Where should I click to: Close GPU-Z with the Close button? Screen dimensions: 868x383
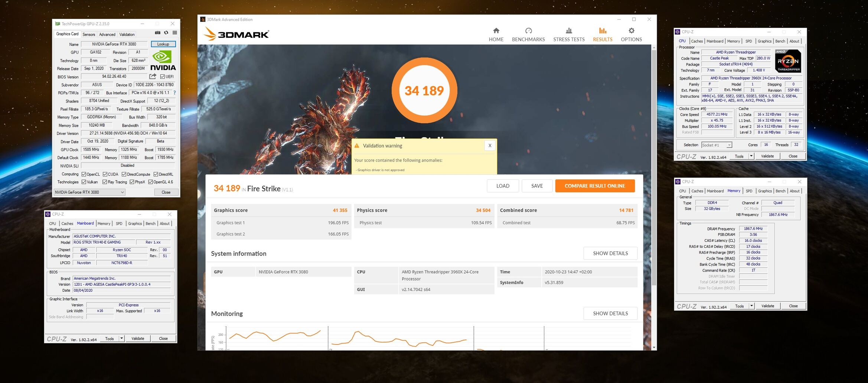pyautogui.click(x=166, y=192)
